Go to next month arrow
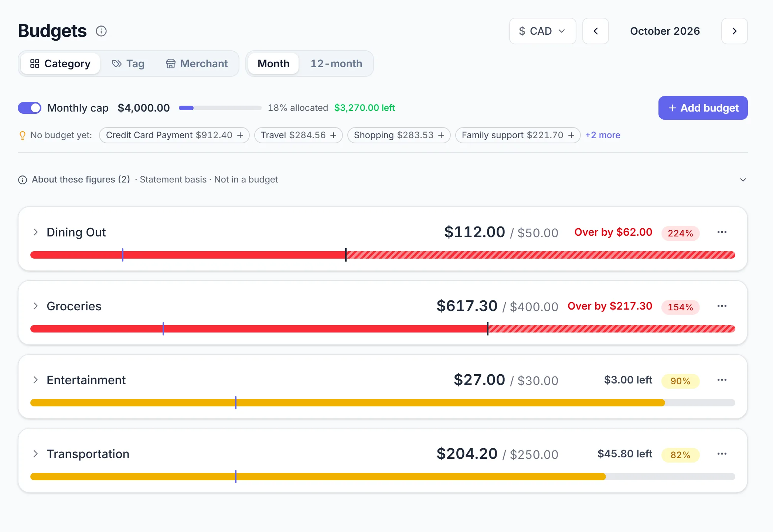This screenshot has height=532, width=773. coord(735,31)
